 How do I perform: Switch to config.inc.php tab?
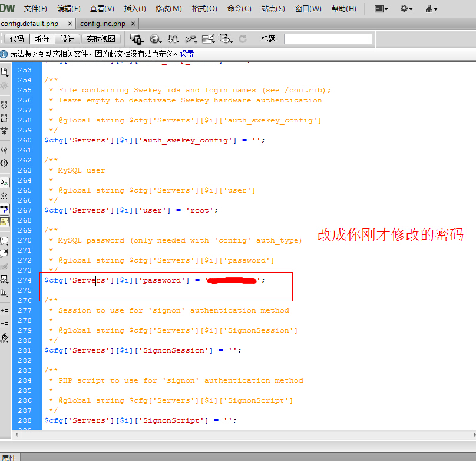pos(103,24)
